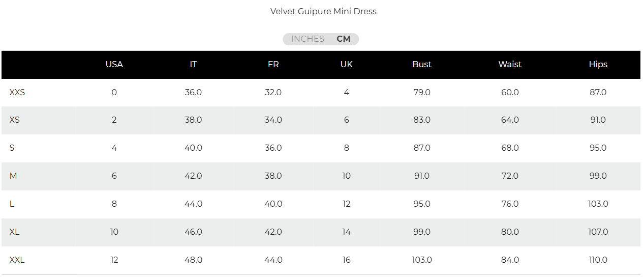Select the S size row label
This screenshot has width=644, height=277.
(12, 148)
